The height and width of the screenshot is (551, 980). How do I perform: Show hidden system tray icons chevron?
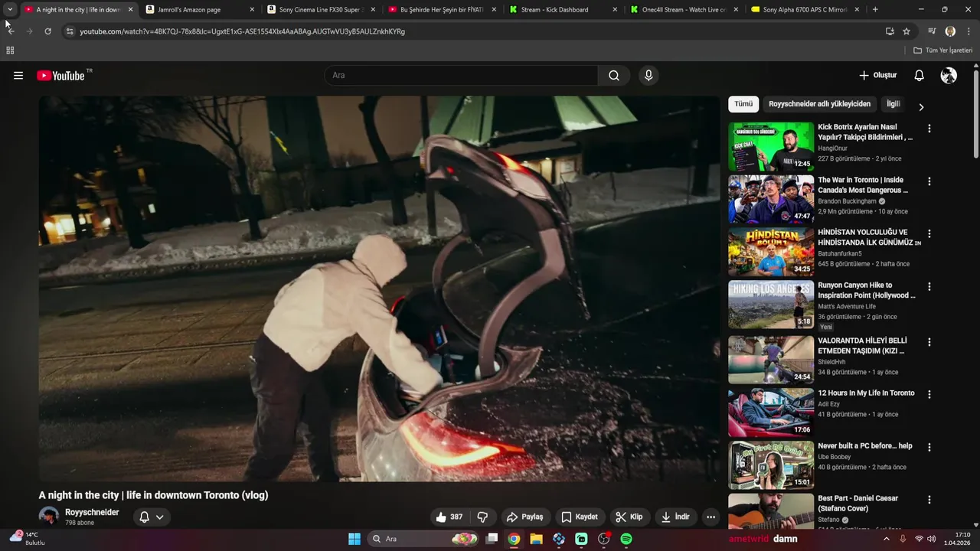click(x=887, y=539)
